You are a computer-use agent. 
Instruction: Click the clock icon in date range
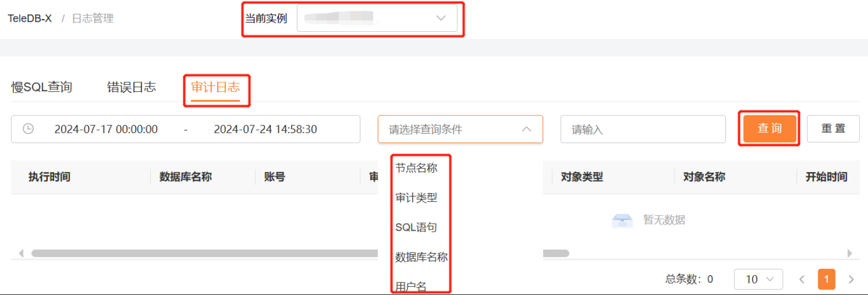28,129
